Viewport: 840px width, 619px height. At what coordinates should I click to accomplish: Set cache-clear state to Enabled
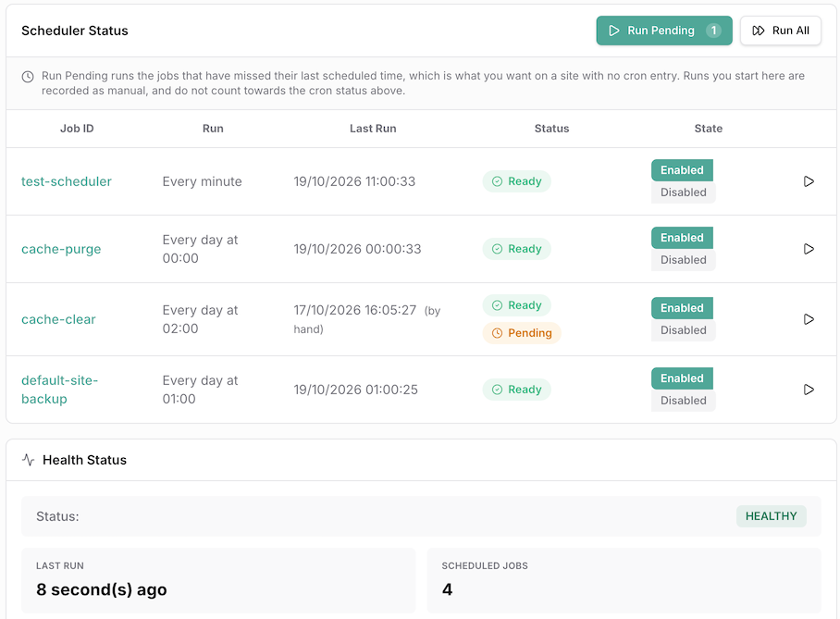(682, 308)
